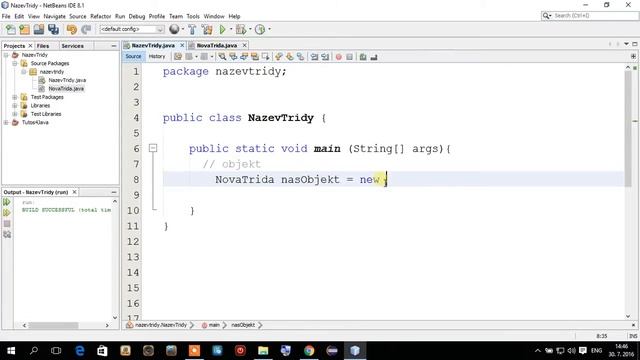The width and height of the screenshot is (640, 360).
Task: Collapse main method code fold
Action: coord(153,148)
